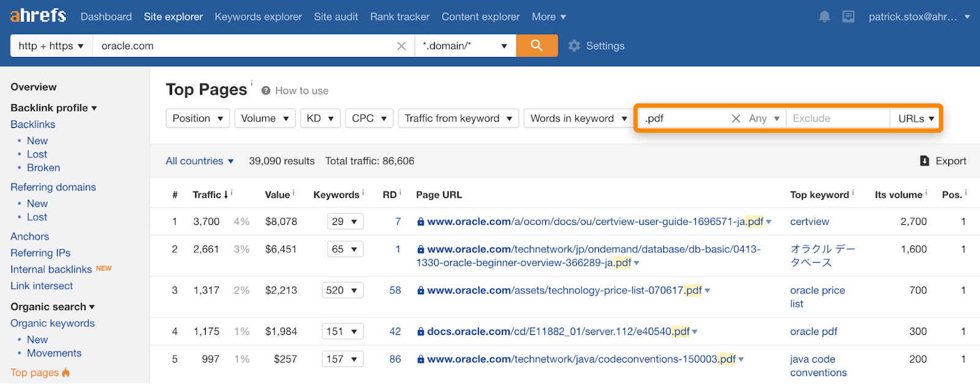
Task: Click the Export download icon
Action: coord(924,161)
